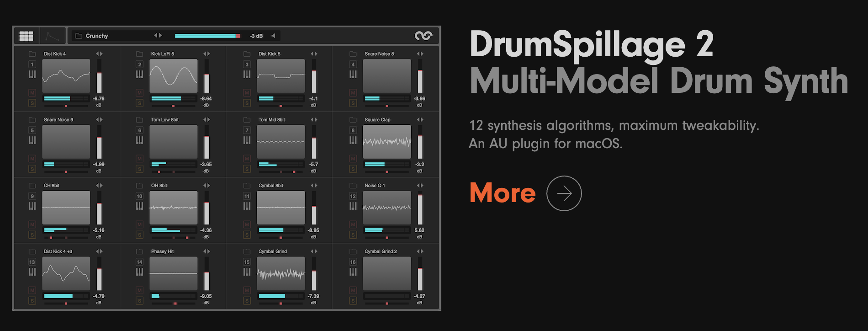Switch to the pad grid view
Viewport: 868px width, 331px height.
point(26,36)
